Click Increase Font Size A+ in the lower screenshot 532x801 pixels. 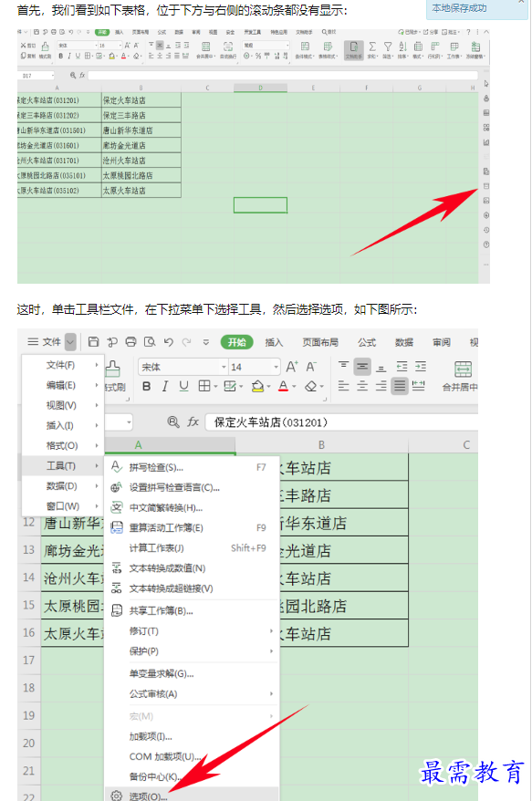click(x=292, y=367)
